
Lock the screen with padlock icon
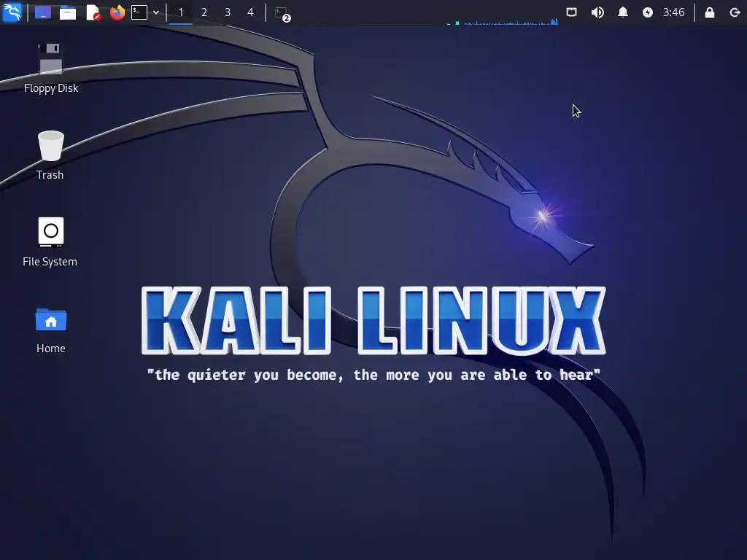[x=709, y=12]
